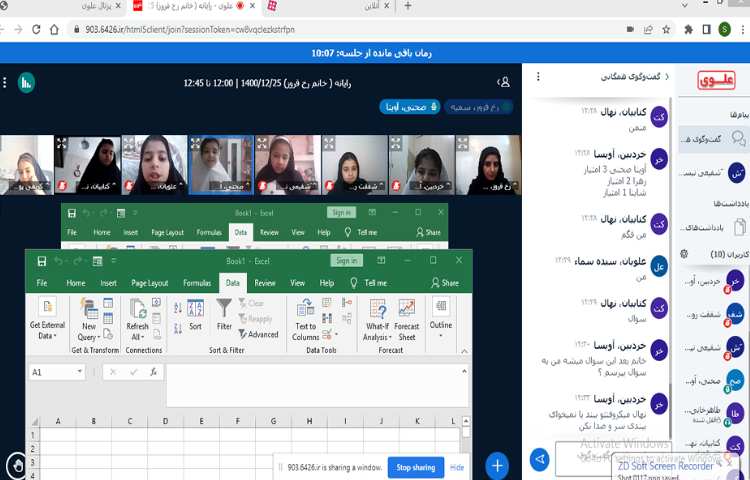Screen dimensions: 750x480
Task: Click صحتی talking indicator pill to mute
Action: [410, 107]
